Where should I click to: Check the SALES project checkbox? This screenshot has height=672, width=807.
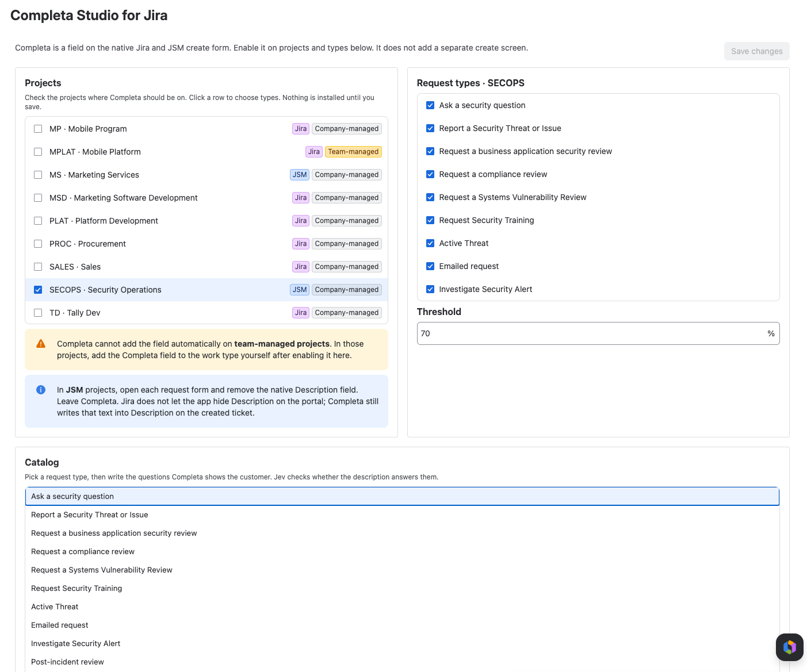38,267
